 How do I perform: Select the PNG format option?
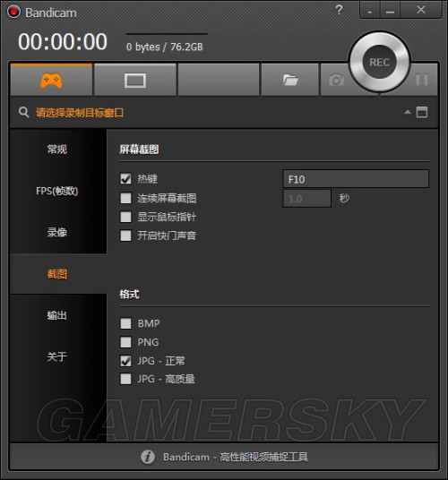(125, 342)
